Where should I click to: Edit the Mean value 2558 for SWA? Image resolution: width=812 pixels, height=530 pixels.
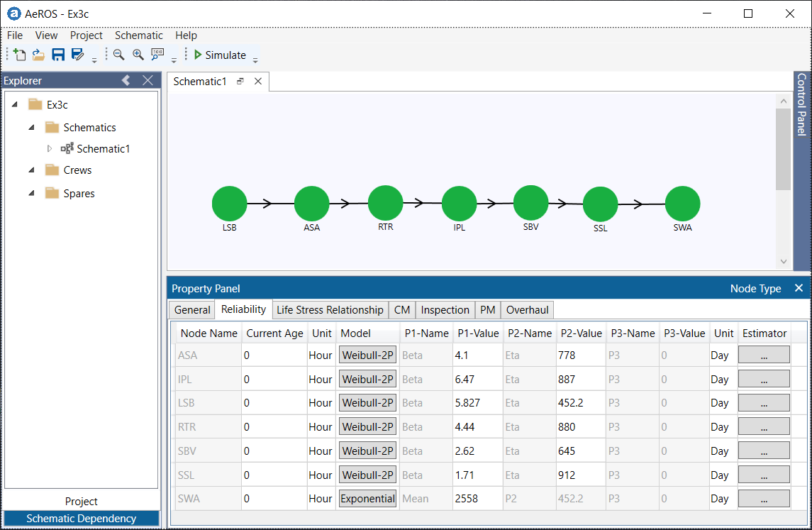click(x=478, y=498)
